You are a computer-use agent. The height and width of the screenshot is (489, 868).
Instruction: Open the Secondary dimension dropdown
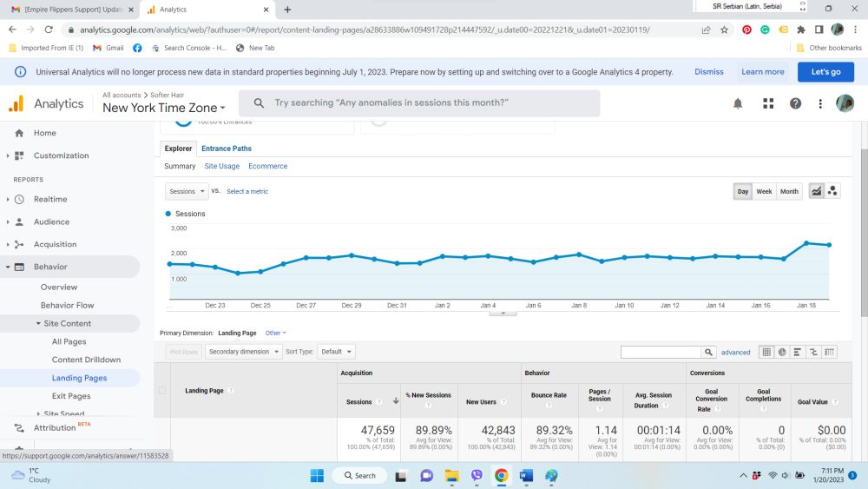point(244,352)
